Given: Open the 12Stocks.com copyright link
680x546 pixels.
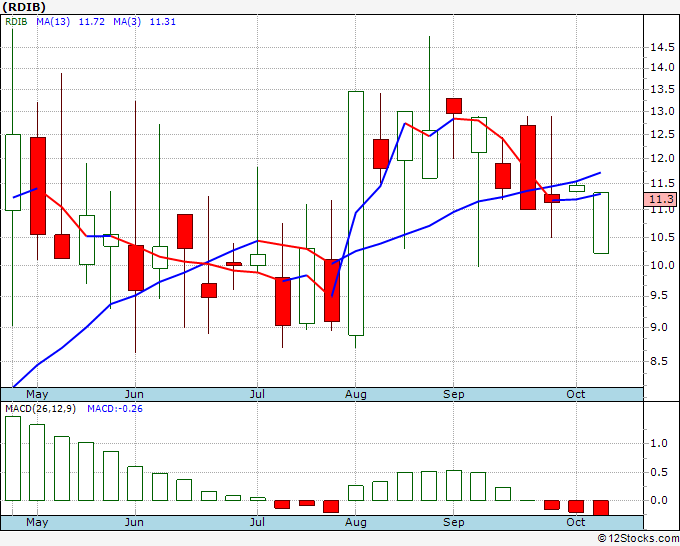Looking at the screenshot, I should [638, 539].
